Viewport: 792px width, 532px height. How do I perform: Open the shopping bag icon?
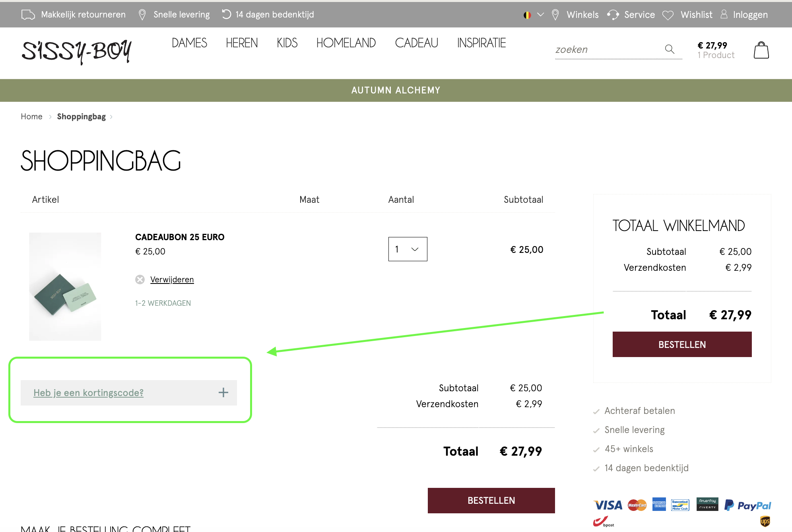coord(761,50)
